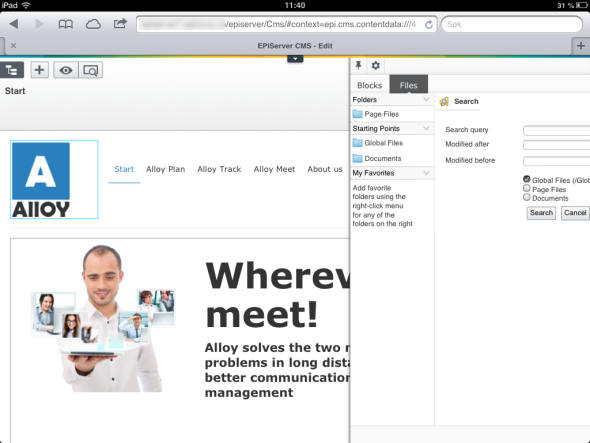Open the Start navigation link

click(x=124, y=169)
